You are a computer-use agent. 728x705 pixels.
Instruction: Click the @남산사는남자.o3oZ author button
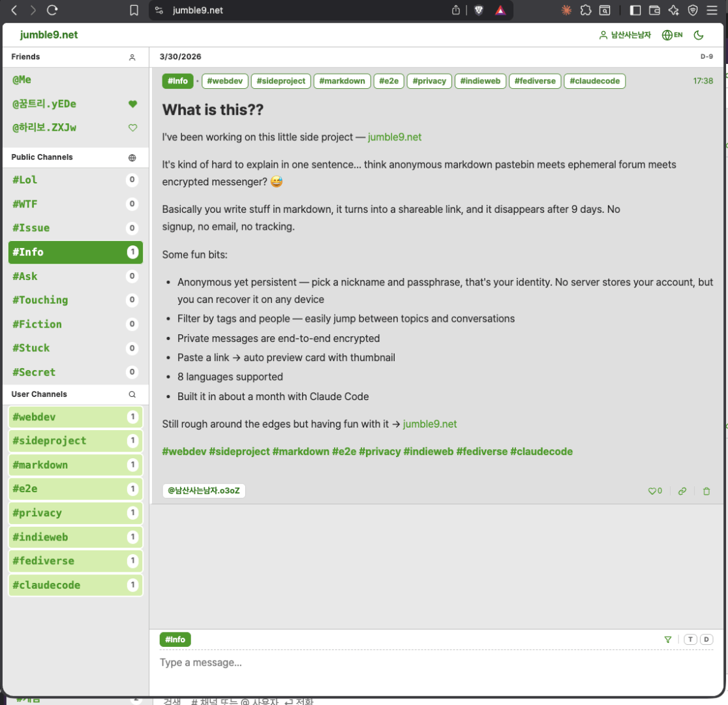[204, 491]
